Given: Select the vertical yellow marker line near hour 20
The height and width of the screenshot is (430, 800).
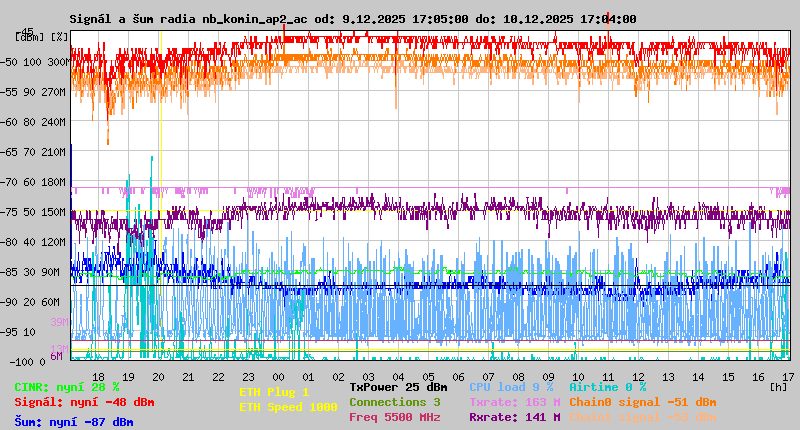Looking at the screenshot, I should [161, 195].
